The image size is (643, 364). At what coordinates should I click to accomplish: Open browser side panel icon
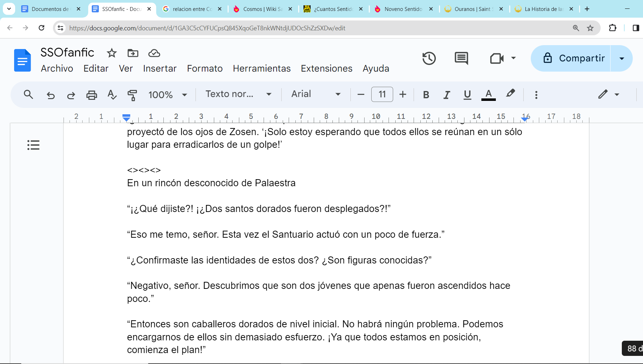pyautogui.click(x=636, y=28)
